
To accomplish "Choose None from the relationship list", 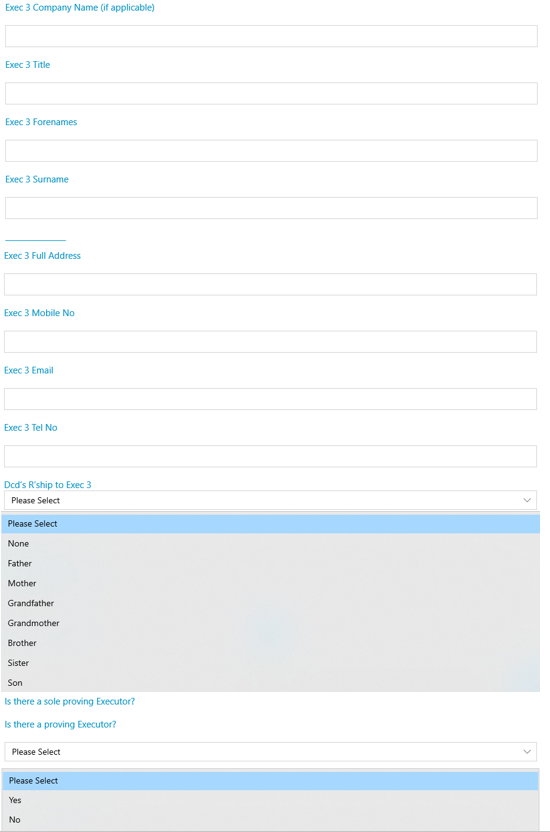I will click(x=270, y=543).
